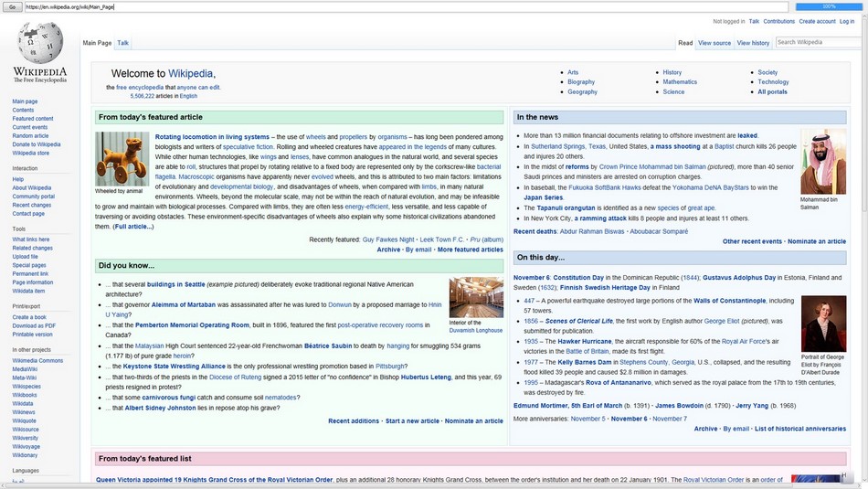Open Printable version link
The image size is (868, 489).
point(32,335)
